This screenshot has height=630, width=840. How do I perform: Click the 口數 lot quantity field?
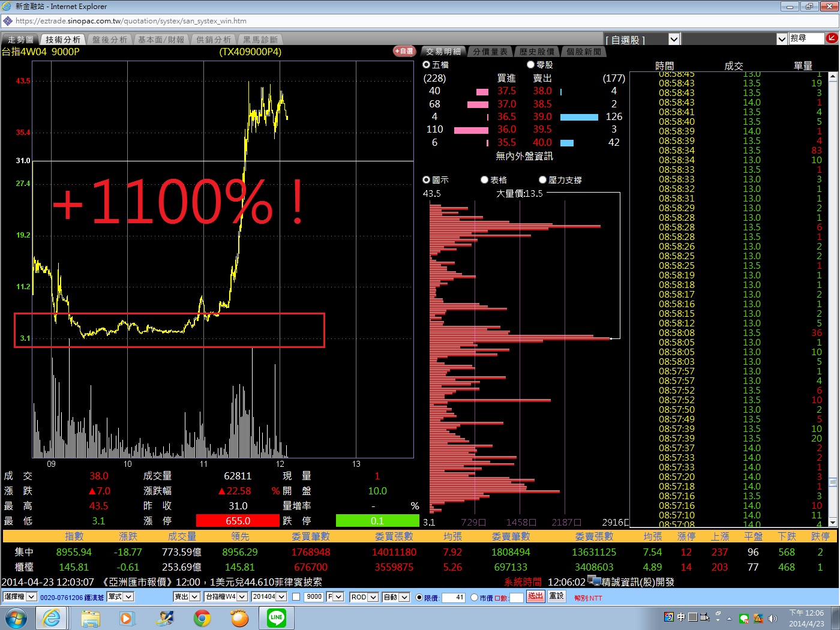[517, 598]
